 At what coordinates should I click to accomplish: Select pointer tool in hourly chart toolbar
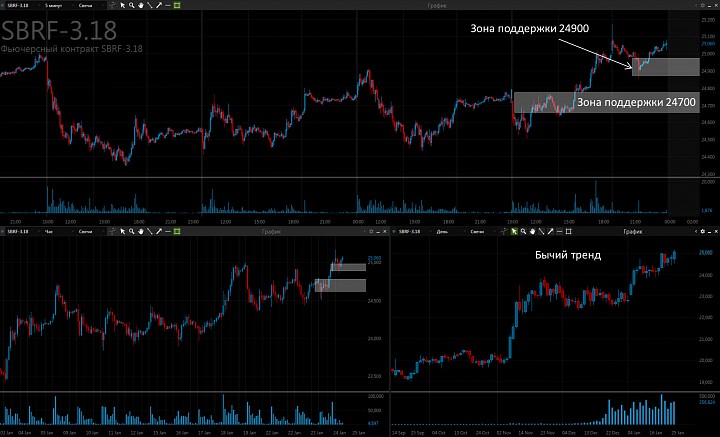pyautogui.click(x=123, y=231)
